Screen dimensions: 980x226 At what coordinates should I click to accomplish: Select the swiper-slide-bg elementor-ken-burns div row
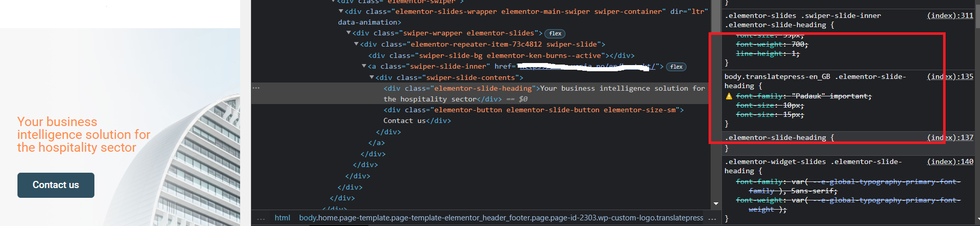click(501, 56)
